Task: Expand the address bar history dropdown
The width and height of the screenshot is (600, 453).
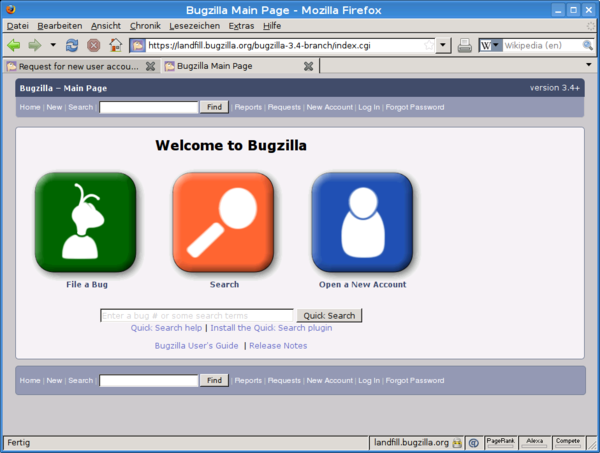Action: click(x=443, y=45)
